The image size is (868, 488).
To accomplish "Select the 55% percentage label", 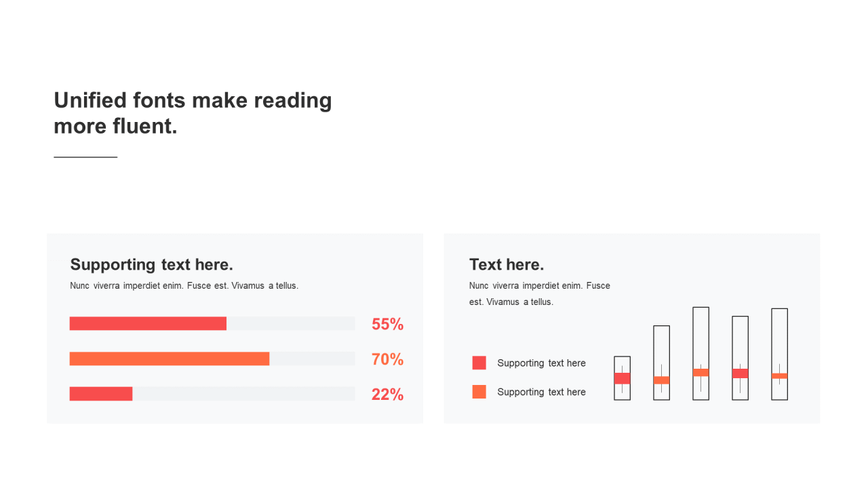I will point(387,324).
